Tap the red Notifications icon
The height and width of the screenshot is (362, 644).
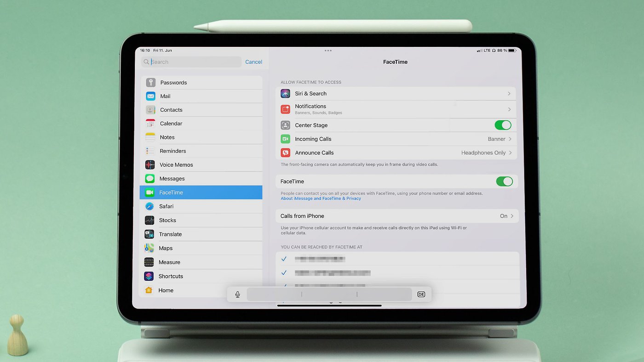point(285,109)
